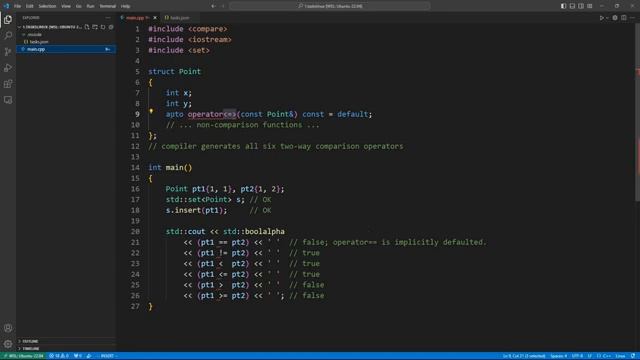This screenshot has height=360, width=640.
Task: Click the Spaces: 4 indentation setting
Action: (x=558, y=356)
